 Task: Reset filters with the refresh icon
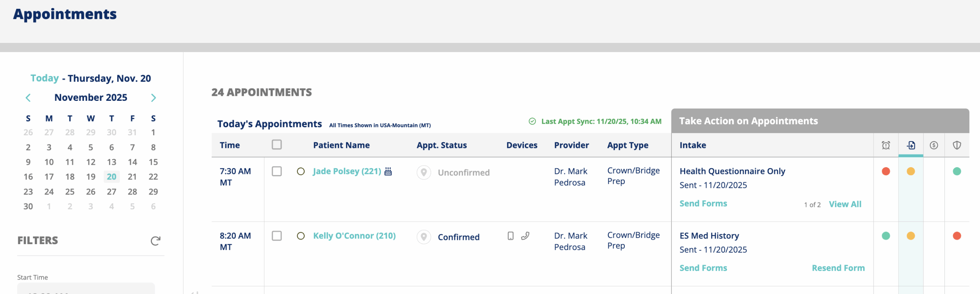click(x=155, y=241)
